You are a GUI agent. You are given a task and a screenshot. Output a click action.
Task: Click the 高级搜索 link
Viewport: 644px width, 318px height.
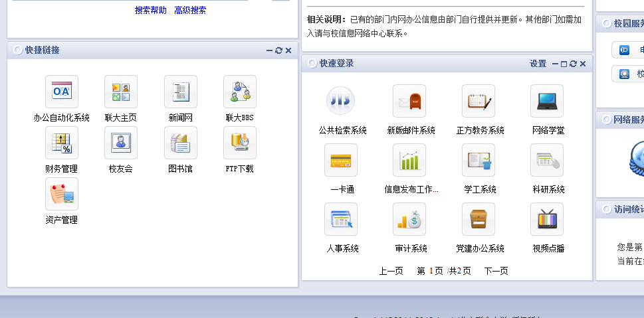[190, 10]
